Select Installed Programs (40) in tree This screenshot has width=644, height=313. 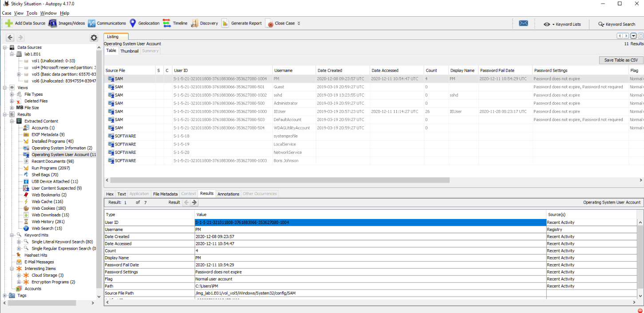coord(52,141)
